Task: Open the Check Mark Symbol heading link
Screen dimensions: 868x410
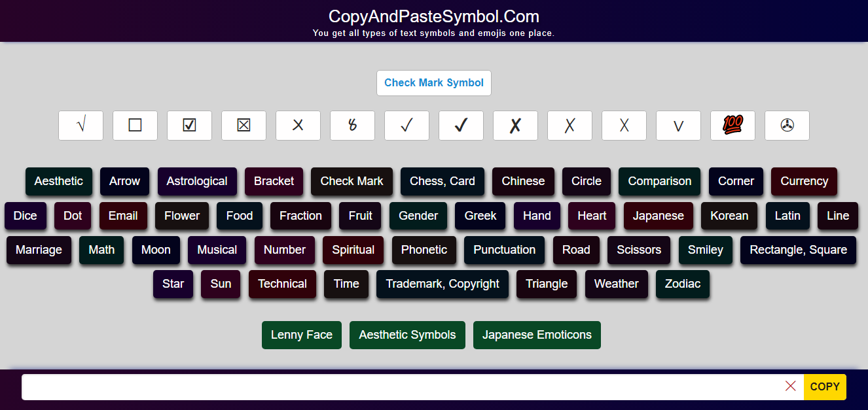Action: click(434, 83)
